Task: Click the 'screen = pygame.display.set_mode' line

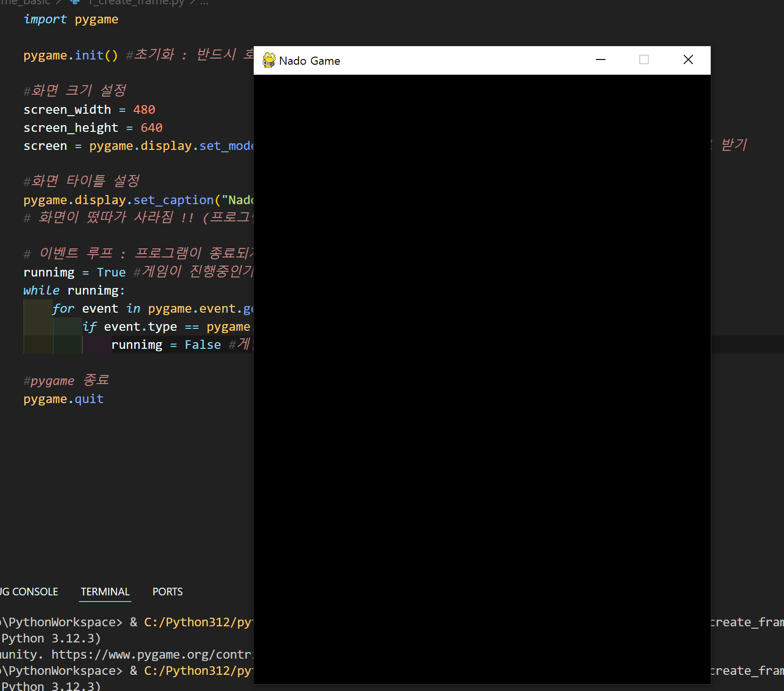Action: click(x=139, y=146)
